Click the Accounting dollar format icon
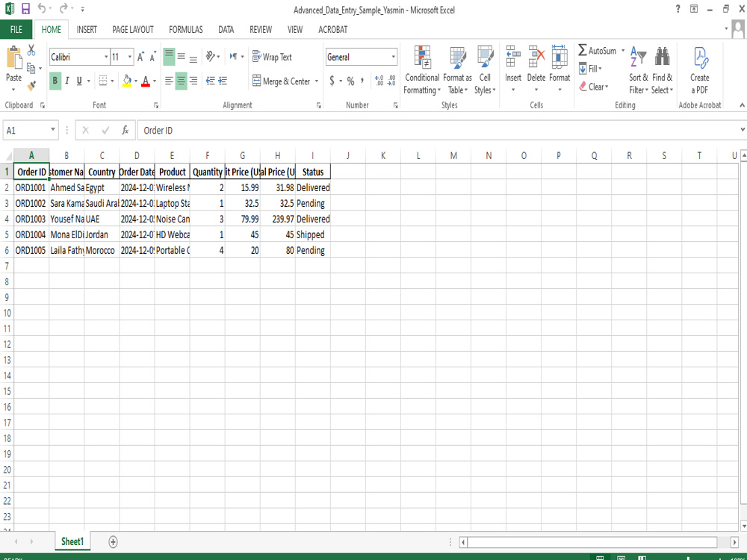This screenshot has height=560, width=747. point(332,81)
